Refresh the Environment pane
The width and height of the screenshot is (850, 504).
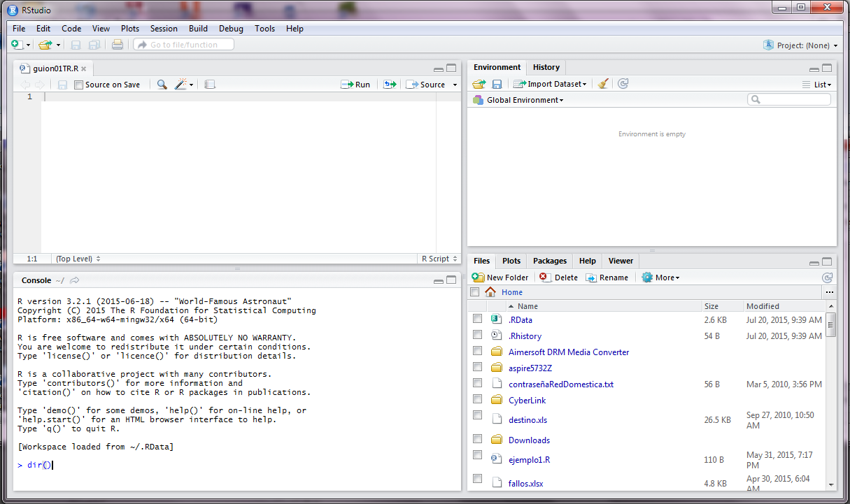[623, 84]
